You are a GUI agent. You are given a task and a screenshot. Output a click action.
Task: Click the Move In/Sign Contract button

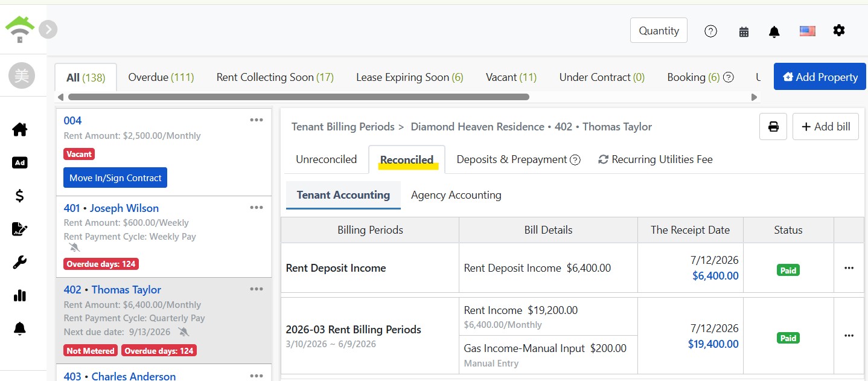click(x=115, y=178)
